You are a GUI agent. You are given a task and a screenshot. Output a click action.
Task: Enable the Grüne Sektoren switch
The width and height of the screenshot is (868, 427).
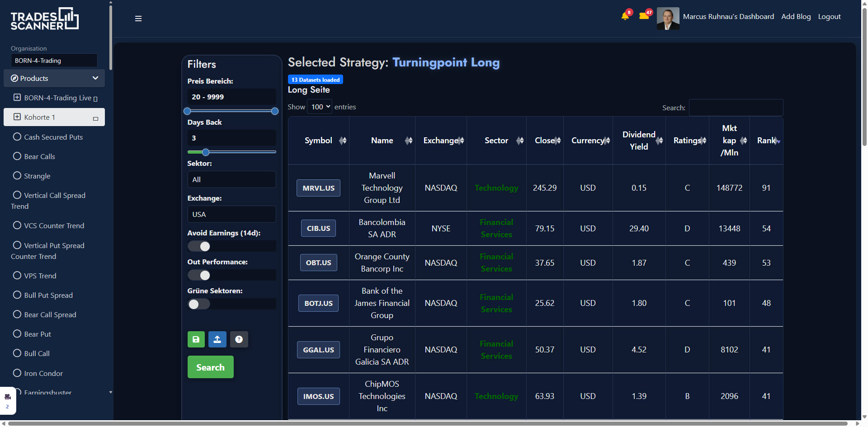(x=199, y=304)
